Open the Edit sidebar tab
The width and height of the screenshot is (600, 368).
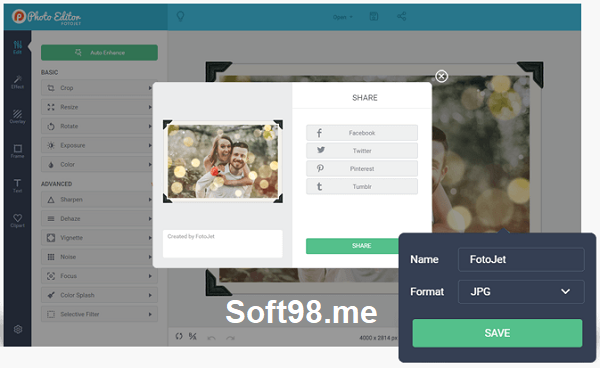(17, 47)
